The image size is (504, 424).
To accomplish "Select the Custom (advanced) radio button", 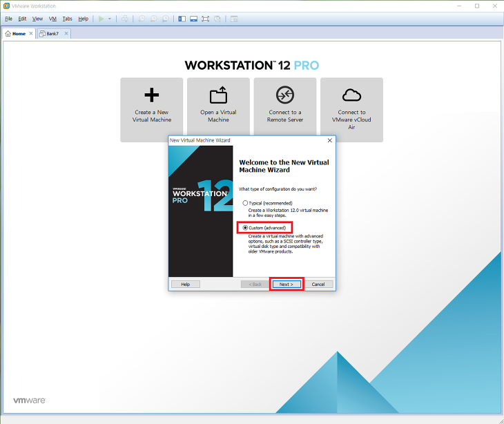I will click(x=245, y=228).
